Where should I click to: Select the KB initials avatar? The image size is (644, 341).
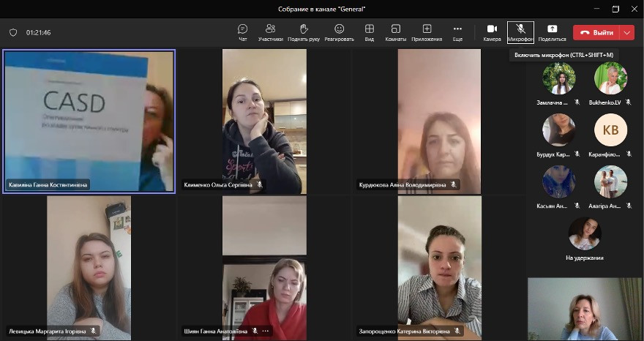coord(611,130)
